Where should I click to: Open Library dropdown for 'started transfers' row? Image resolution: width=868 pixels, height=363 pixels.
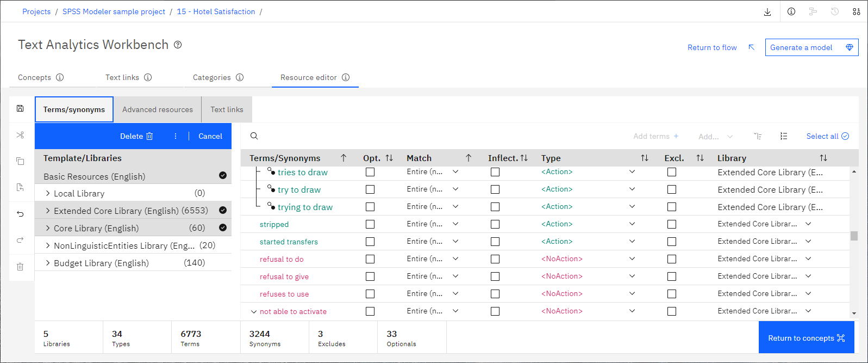[808, 241]
